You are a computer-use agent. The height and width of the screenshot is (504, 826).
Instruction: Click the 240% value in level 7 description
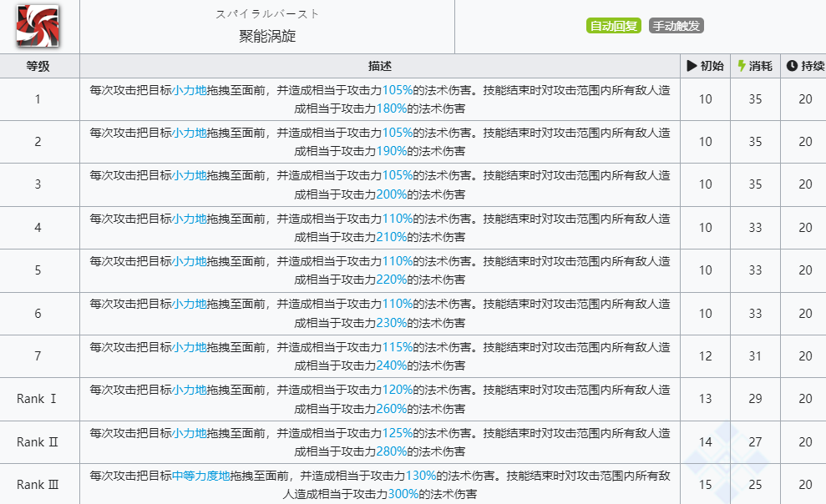392,365
